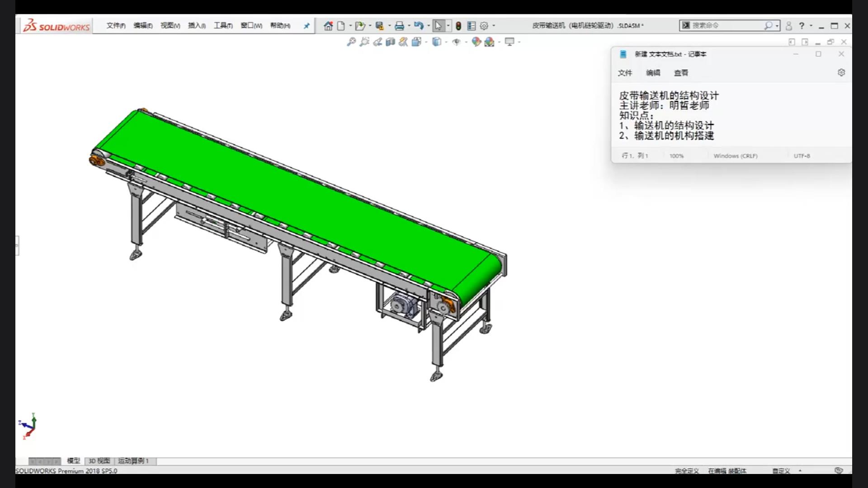The width and height of the screenshot is (868, 488).
Task: Click the Undo arrow icon
Action: point(419,26)
